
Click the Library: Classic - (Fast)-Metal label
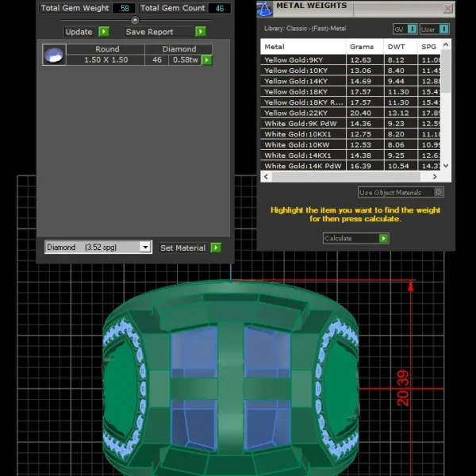click(x=305, y=29)
